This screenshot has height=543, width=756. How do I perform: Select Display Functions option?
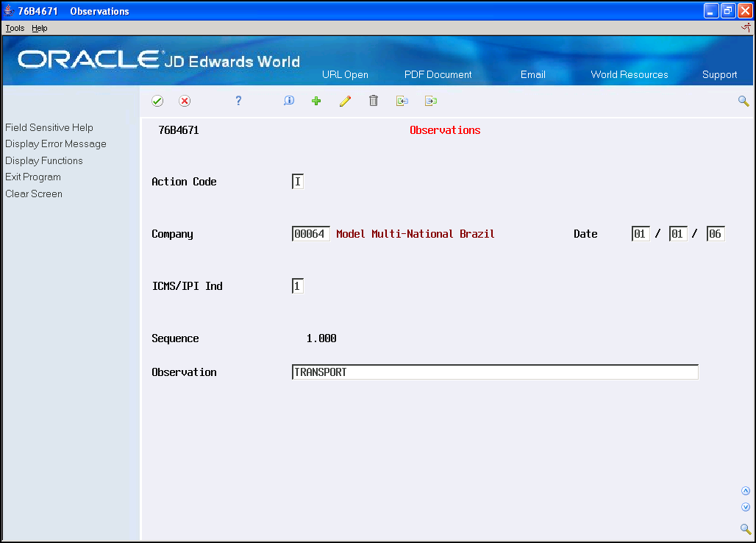click(x=44, y=160)
